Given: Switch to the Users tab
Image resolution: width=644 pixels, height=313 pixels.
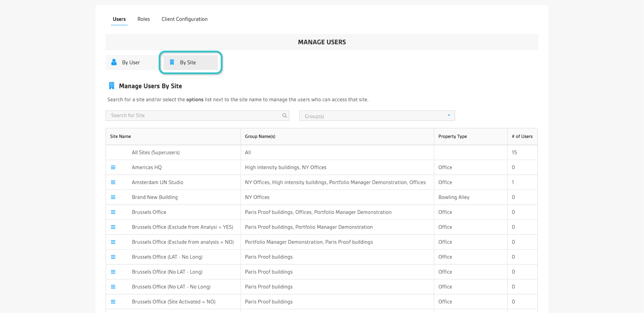Looking at the screenshot, I should coord(119,19).
